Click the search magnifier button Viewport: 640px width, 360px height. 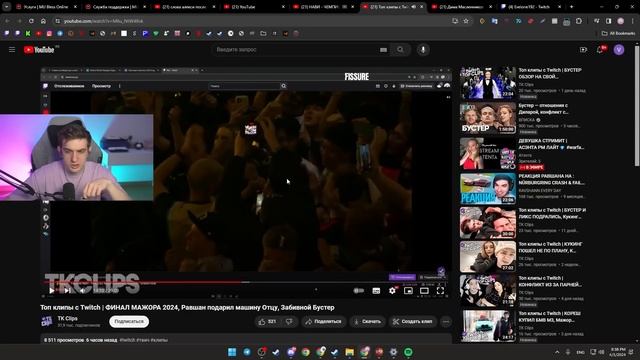pyautogui.click(x=400, y=49)
